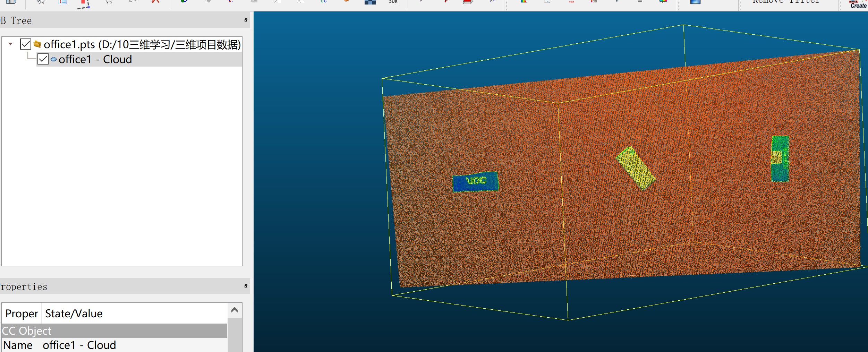Click the properties scrollbar up arrow
The width and height of the screenshot is (868, 352).
click(x=235, y=310)
